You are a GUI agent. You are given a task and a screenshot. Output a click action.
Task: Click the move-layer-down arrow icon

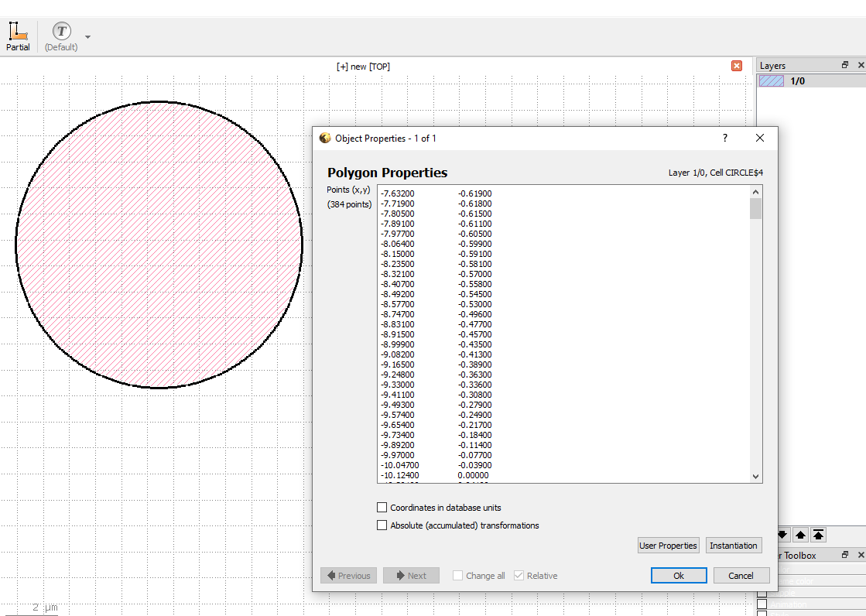[x=782, y=535]
